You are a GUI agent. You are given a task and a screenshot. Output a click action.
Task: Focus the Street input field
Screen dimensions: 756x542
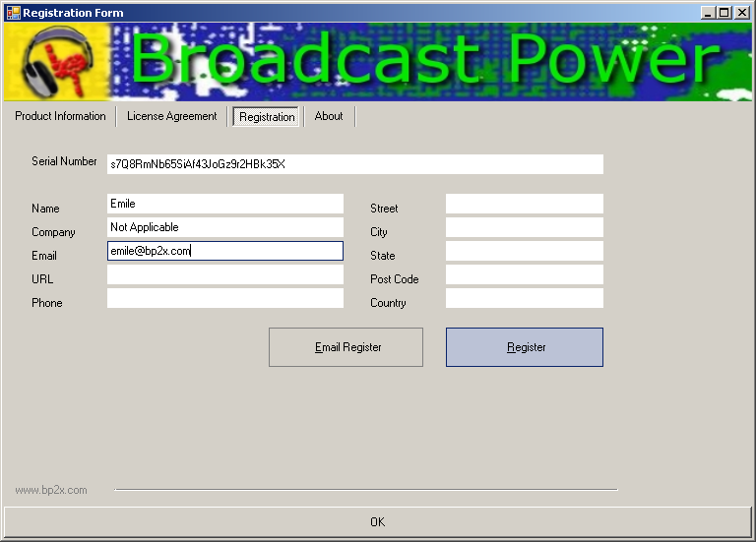tap(524, 204)
